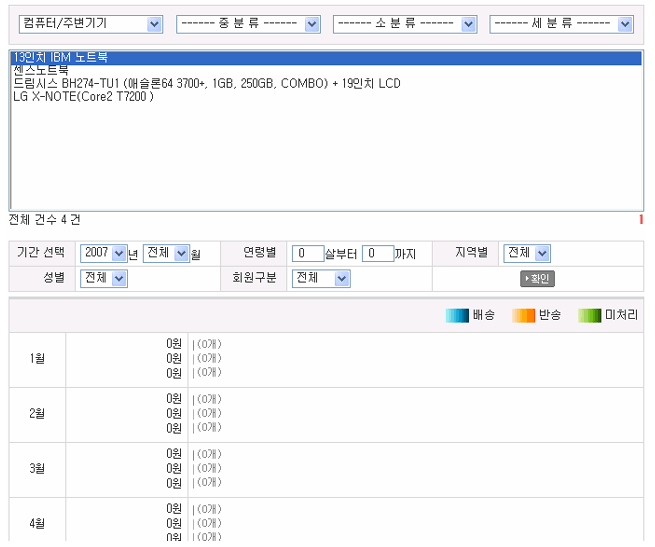Viewport: 655px width, 547px height.
Task: Select the 드림시스 BH274-TU1 product entry
Action: pyautogui.click(x=206, y=84)
